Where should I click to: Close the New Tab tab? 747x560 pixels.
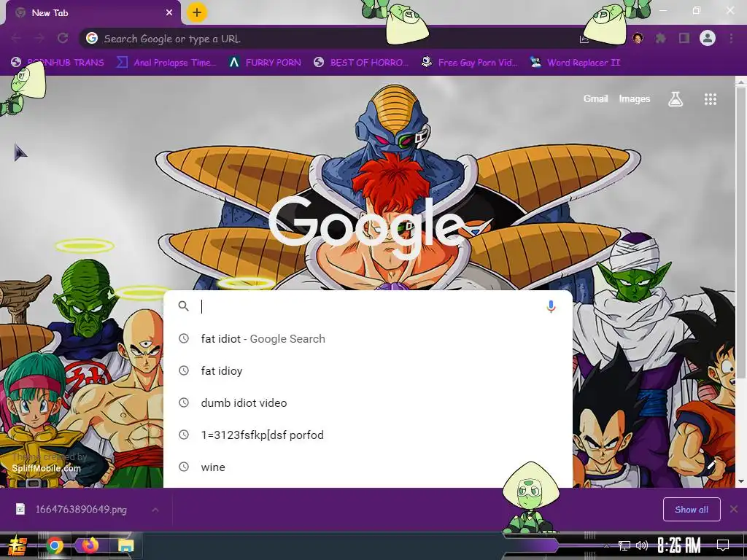click(x=169, y=13)
